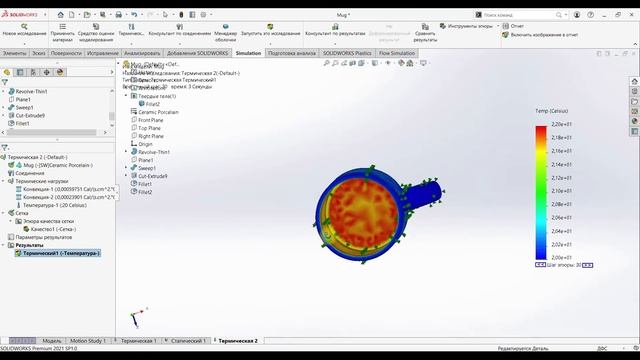Create a new document with the New icon
Image resolution: width=640 pixels, height=360 pixels.
[x=72, y=15]
